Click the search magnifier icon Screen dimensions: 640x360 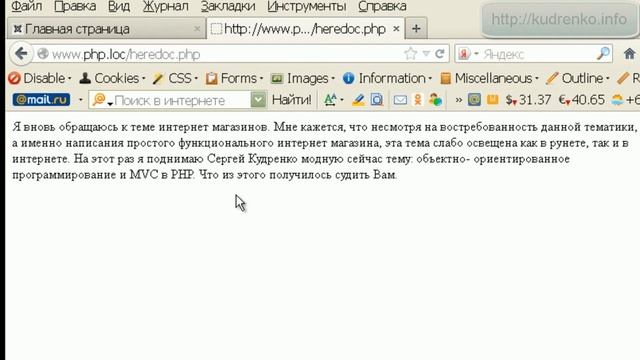[603, 53]
